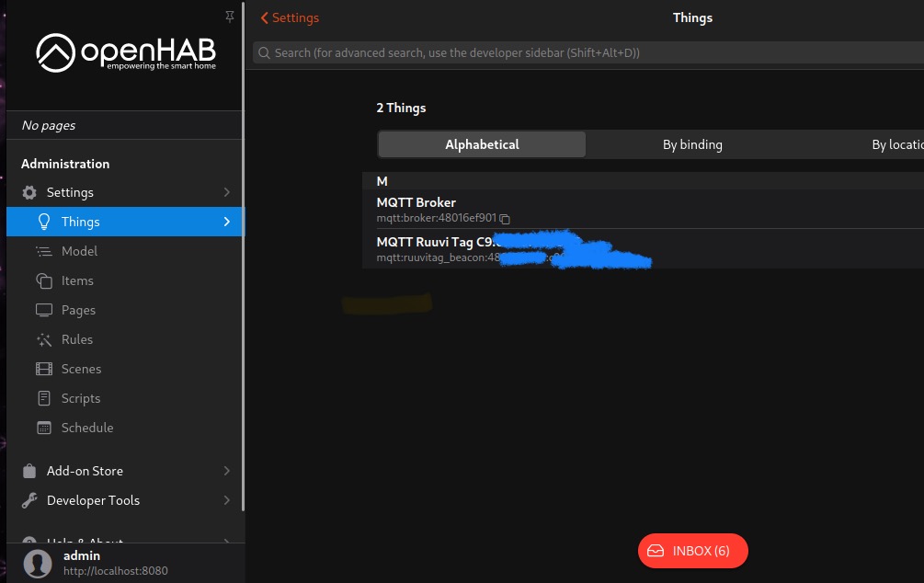Select the Scenes sidebar icon

tap(43, 368)
